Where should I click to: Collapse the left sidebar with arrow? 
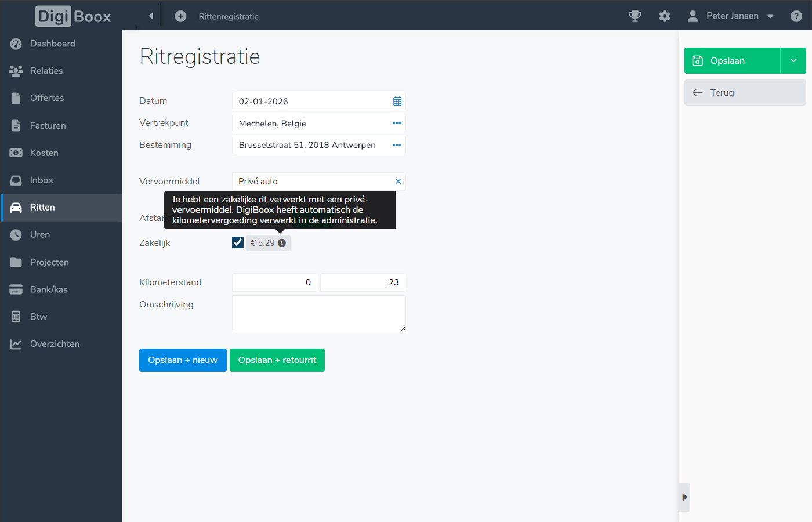click(x=151, y=16)
